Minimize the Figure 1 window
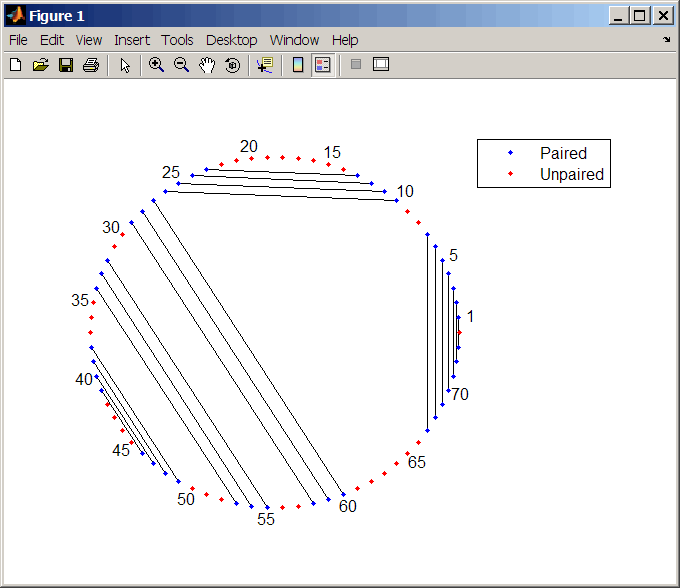 coord(618,16)
